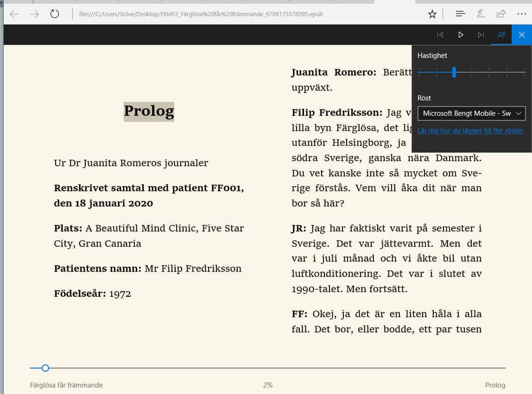The image size is (532, 394).
Task: Click the 'Hastighet' label
Action: 432,55
